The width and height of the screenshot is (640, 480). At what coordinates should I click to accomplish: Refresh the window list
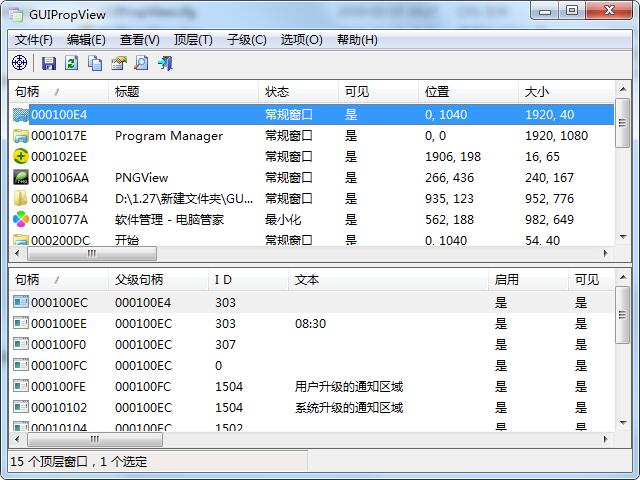pos(72,63)
